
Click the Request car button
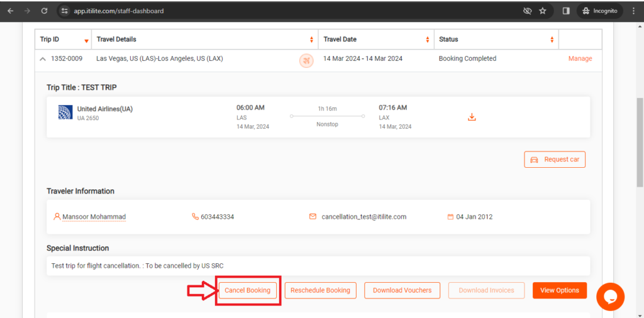coord(555,160)
